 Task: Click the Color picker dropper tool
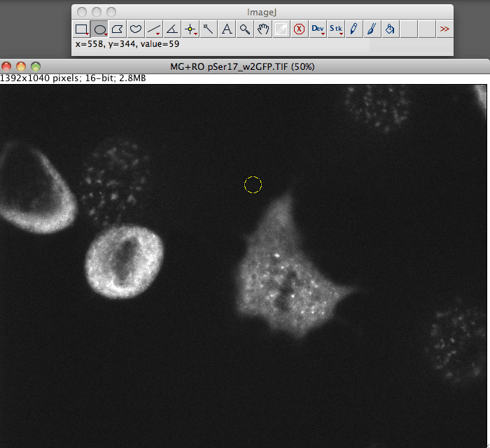(281, 29)
